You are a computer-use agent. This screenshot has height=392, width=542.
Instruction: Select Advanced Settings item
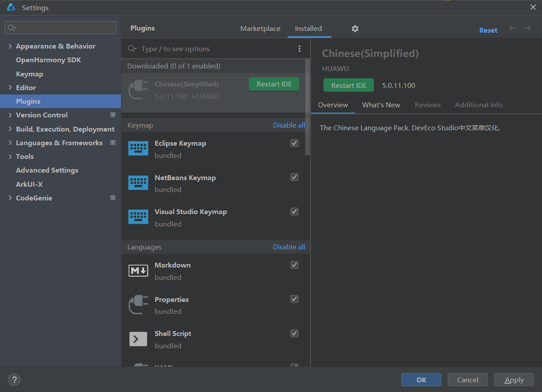tap(47, 170)
